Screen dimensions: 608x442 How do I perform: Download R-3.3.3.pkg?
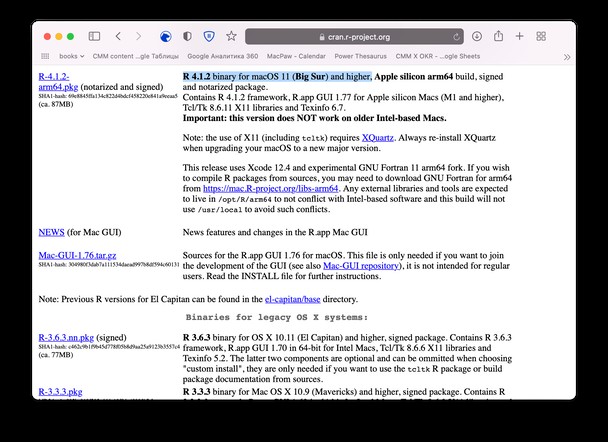(x=60, y=392)
